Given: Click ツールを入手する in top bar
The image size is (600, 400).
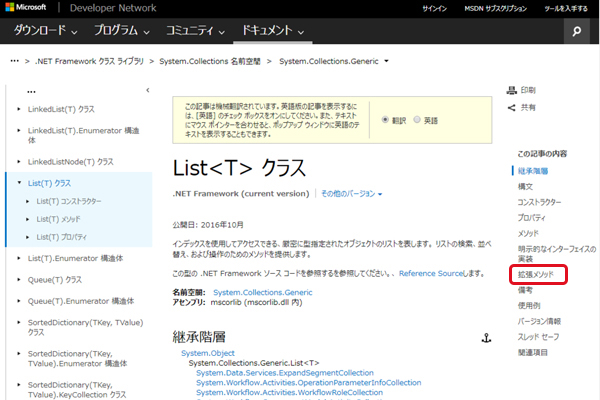Looking at the screenshot, I should [x=566, y=8].
